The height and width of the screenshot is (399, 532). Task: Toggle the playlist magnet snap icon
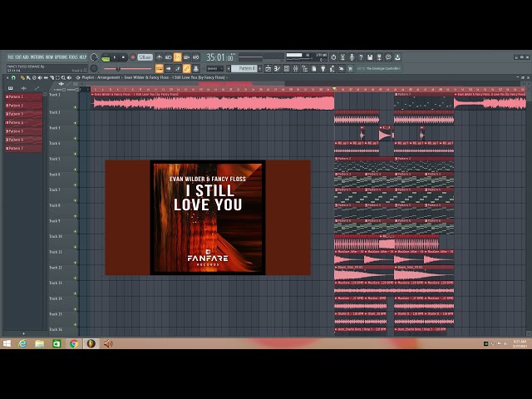click(x=13, y=77)
